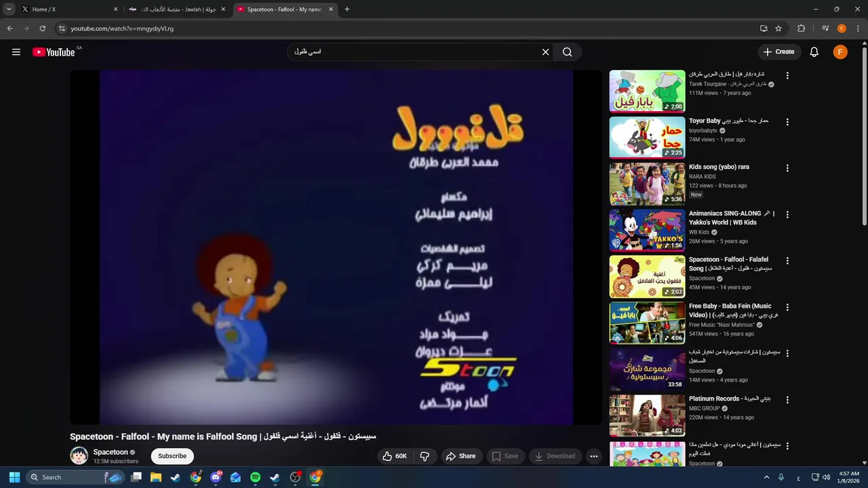This screenshot has width=868, height=488.
Task: Click the Share button
Action: click(x=461, y=456)
